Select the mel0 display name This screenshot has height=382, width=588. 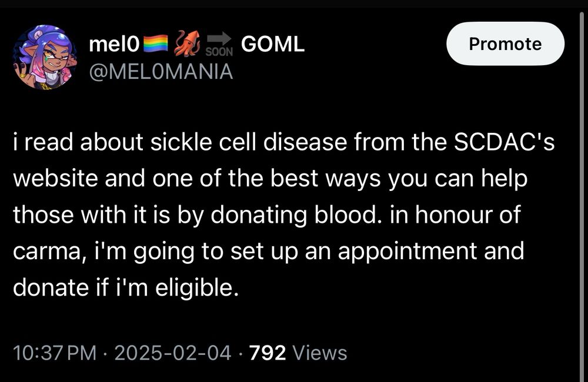click(113, 43)
